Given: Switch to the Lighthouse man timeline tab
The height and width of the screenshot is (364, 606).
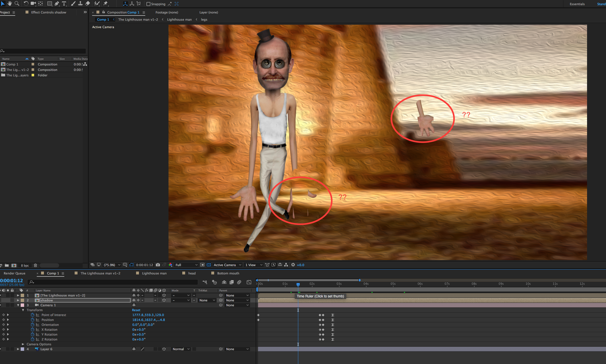Looking at the screenshot, I should [x=154, y=273].
